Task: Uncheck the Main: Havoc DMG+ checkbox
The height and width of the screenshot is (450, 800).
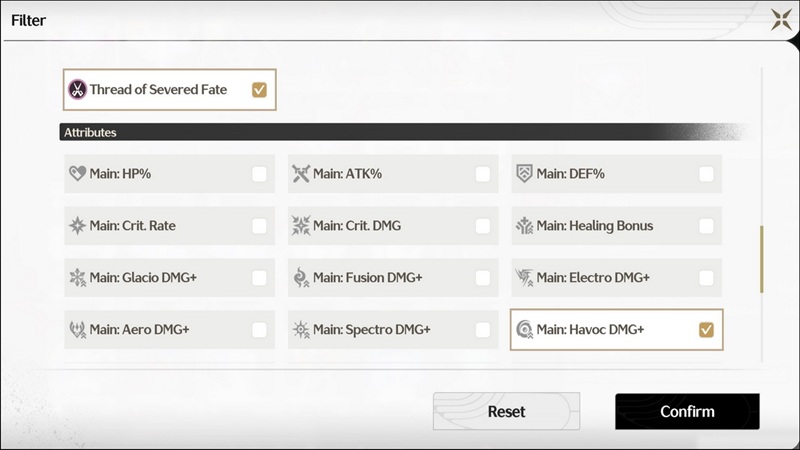Action: 706,330
